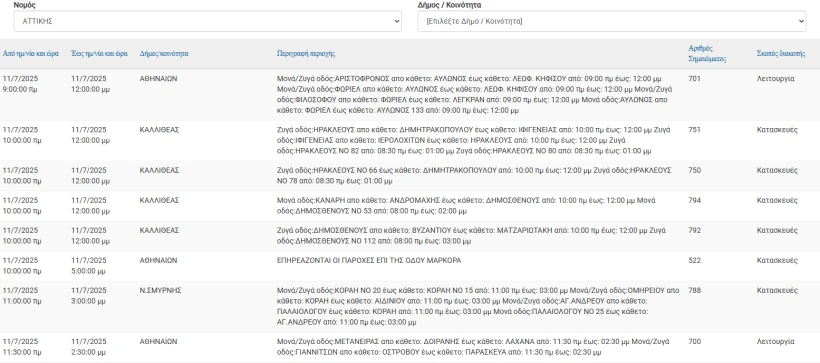
Task: Click start time 10:00:00 πμ in notice 522 row
Action: tap(22, 271)
